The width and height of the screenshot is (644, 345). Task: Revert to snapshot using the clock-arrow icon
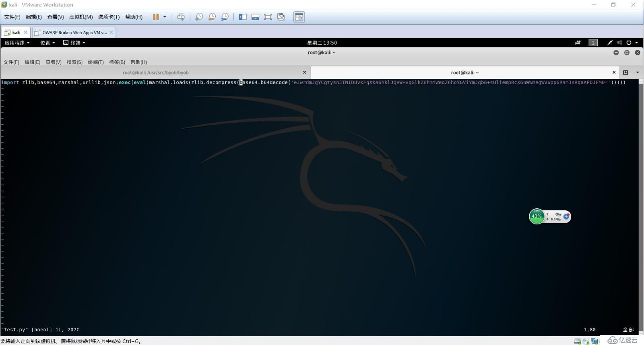pos(212,17)
